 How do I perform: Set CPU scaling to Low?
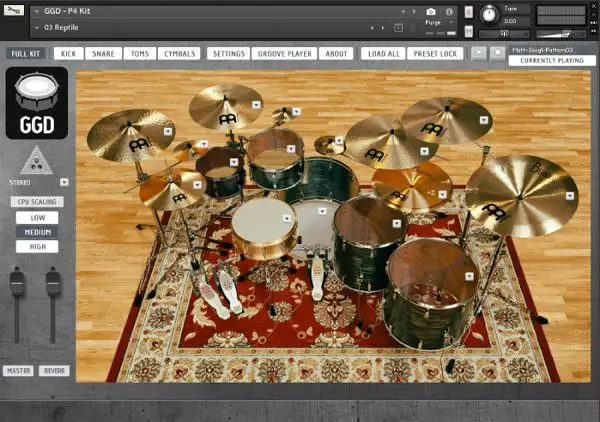37,217
